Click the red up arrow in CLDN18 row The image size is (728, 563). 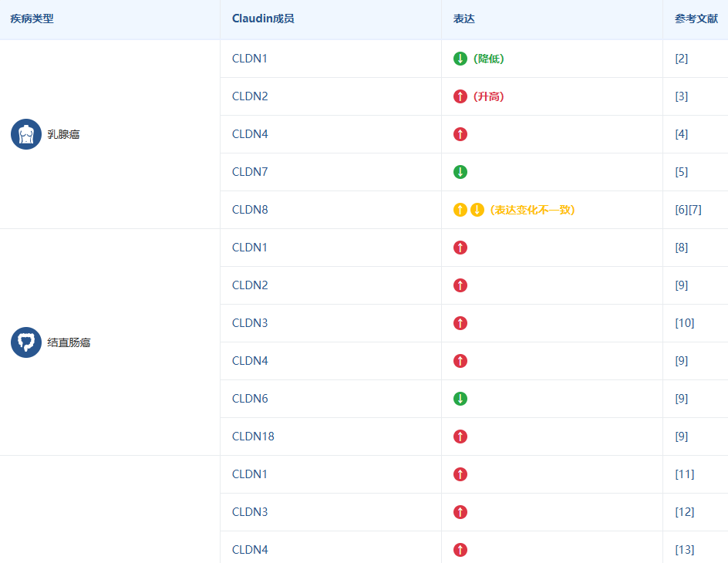(x=460, y=437)
